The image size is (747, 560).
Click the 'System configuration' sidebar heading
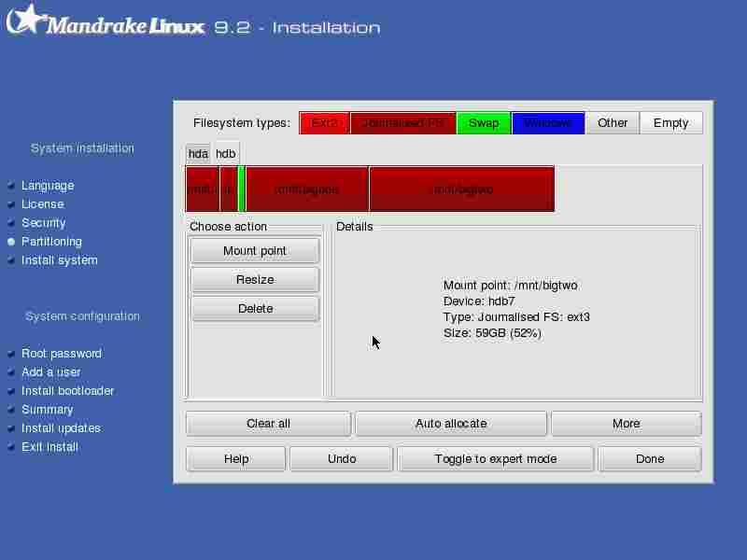(82, 316)
